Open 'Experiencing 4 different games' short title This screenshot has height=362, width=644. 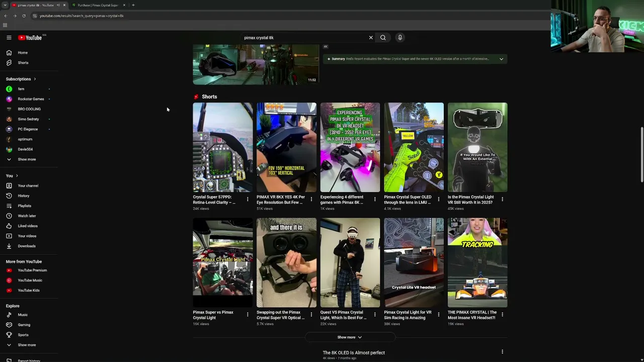pos(342,200)
